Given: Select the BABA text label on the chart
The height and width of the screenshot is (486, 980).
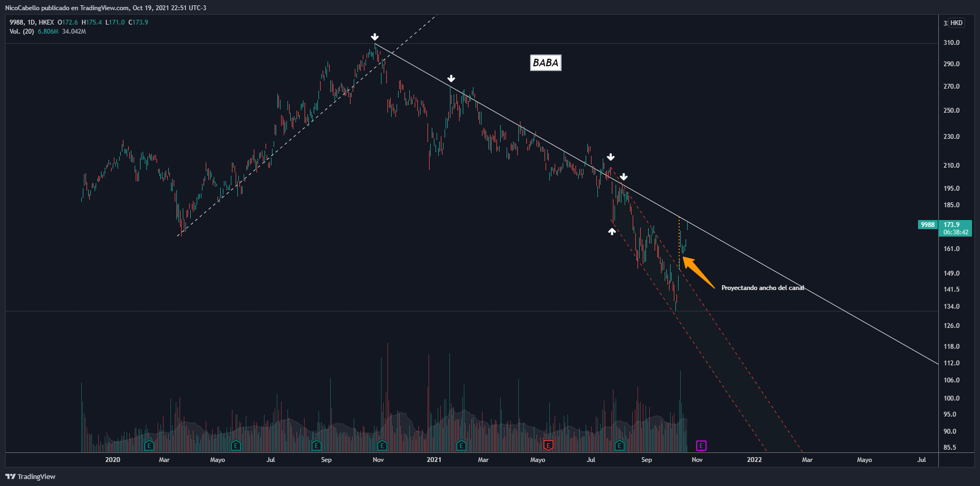Looking at the screenshot, I should coord(546,63).
